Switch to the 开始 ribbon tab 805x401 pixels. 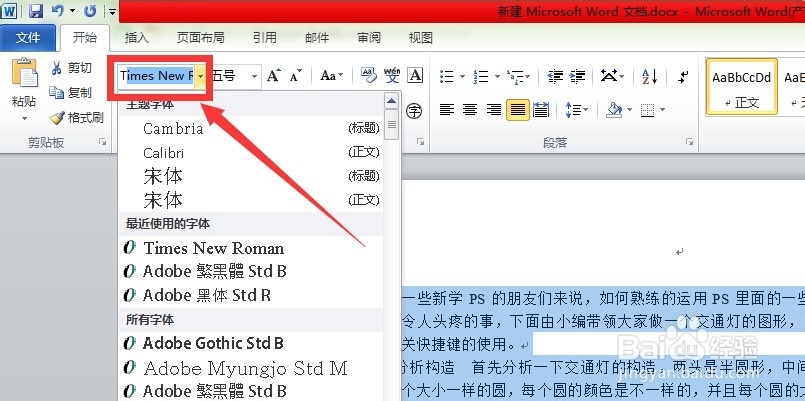click(84, 37)
